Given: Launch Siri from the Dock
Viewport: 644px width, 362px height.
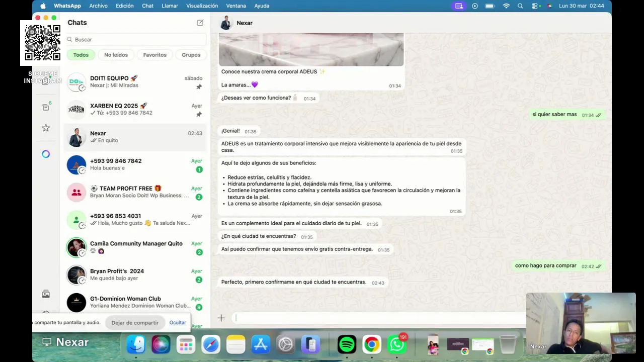Looking at the screenshot, I should click(161, 344).
